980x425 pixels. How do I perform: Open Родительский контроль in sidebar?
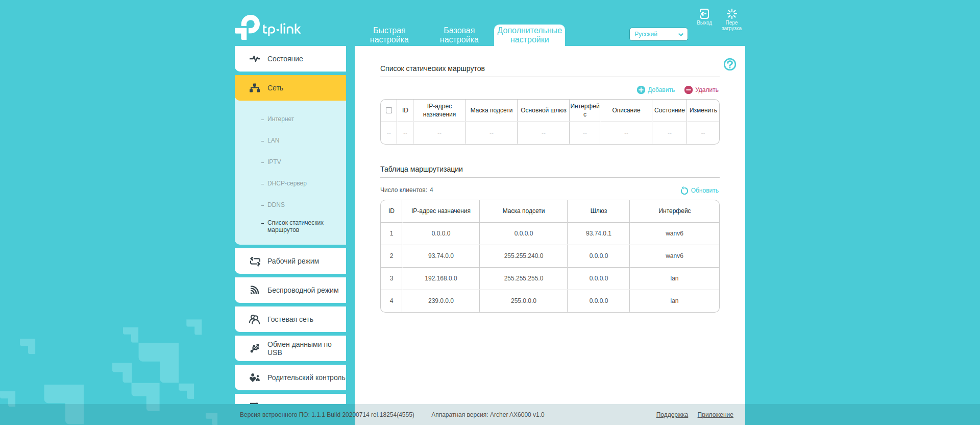(x=290, y=377)
